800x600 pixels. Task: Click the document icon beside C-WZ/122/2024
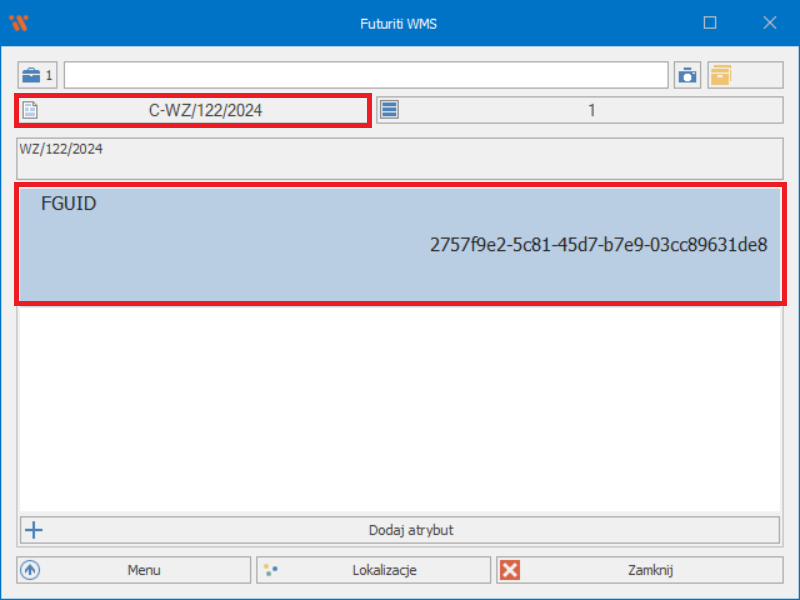tap(30, 110)
